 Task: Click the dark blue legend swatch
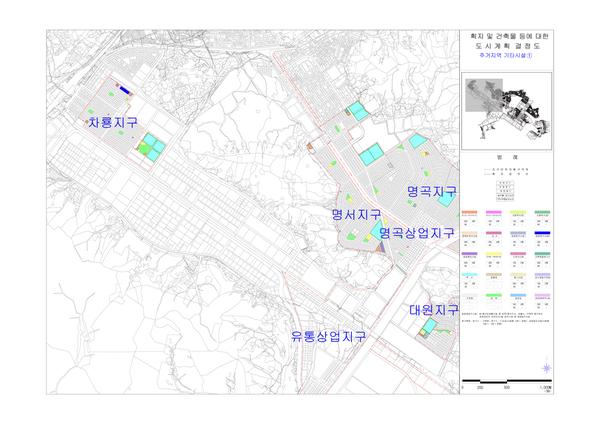[x=543, y=234]
